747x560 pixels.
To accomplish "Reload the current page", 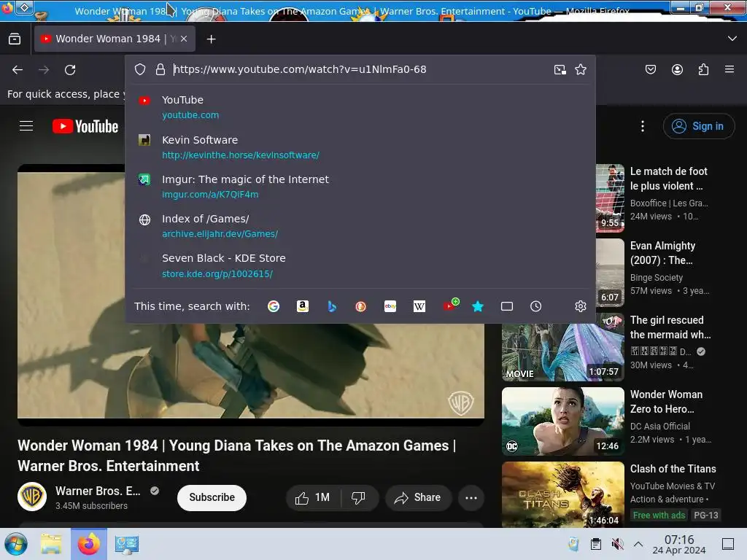I will (70, 70).
